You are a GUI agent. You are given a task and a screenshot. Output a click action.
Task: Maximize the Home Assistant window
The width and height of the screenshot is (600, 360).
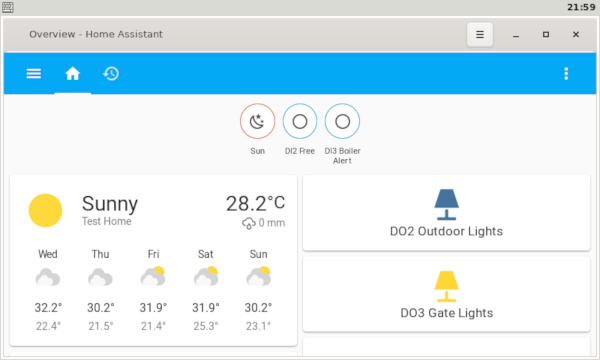(546, 34)
